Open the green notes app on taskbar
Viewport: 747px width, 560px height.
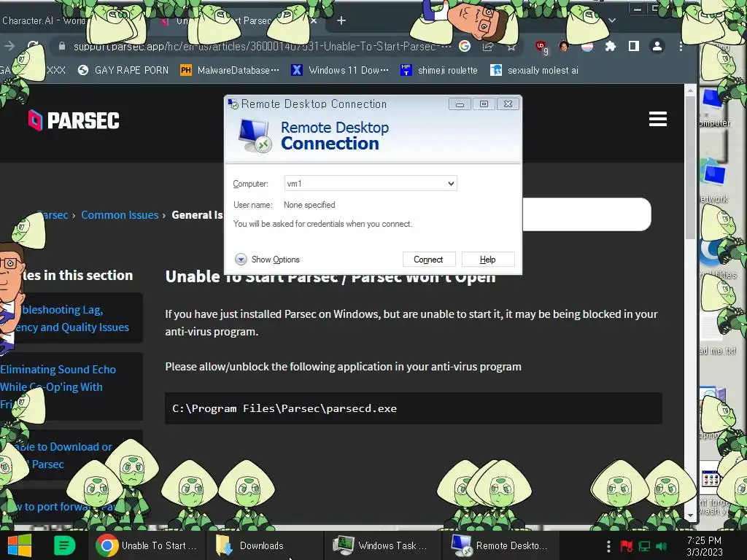(x=64, y=545)
